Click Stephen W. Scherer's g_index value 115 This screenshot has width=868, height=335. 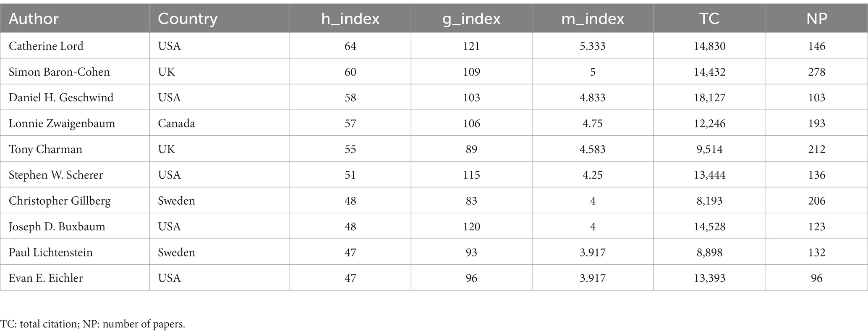(x=471, y=175)
